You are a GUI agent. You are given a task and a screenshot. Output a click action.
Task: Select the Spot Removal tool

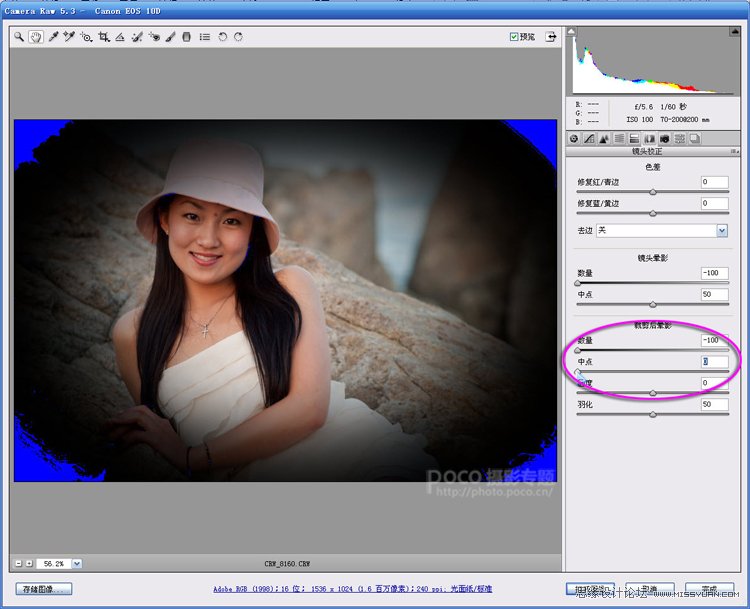click(137, 37)
